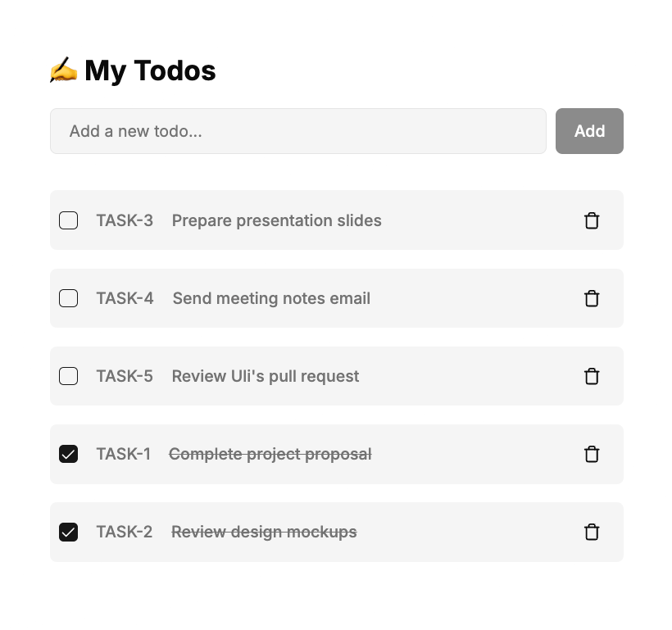Click the writing hand emoji in title

pyautogui.click(x=63, y=70)
